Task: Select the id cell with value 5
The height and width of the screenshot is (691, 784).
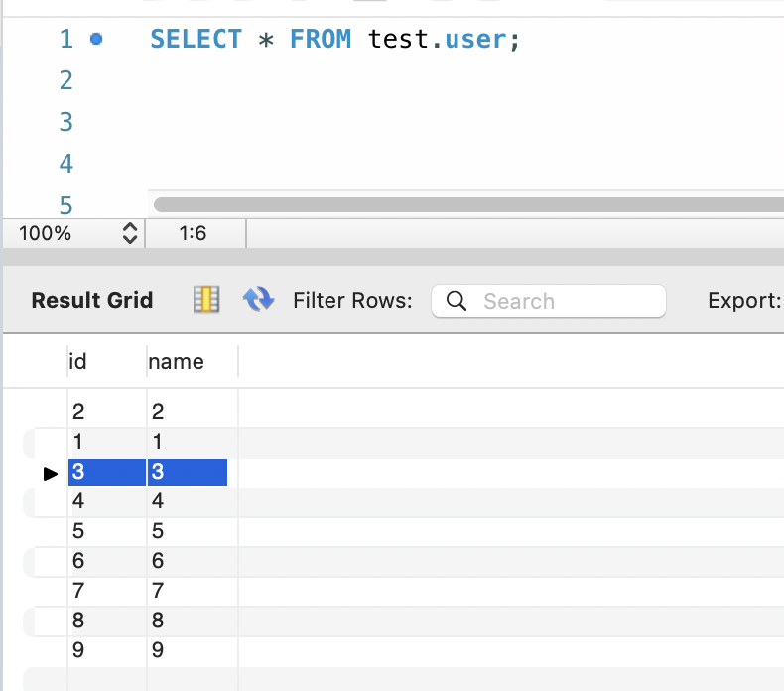Action: pos(78,531)
